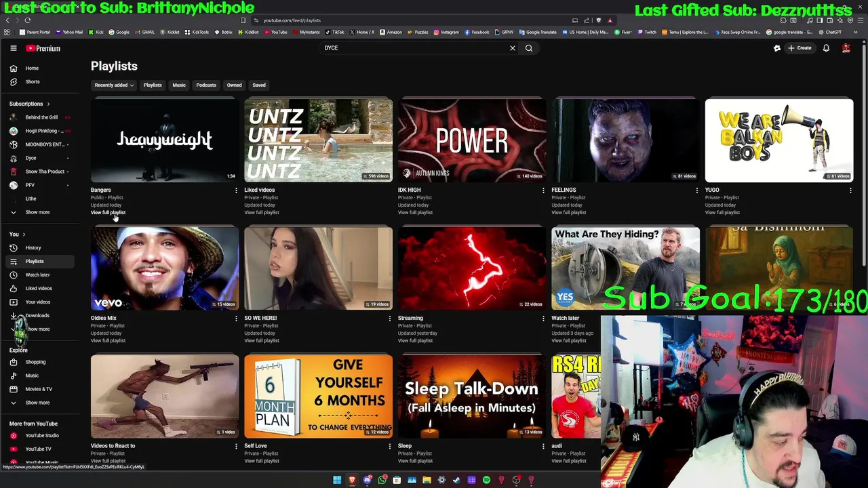Screen dimensions: 868x488
Task: Open Your videos in the sidebar
Action: pyautogui.click(x=37, y=302)
